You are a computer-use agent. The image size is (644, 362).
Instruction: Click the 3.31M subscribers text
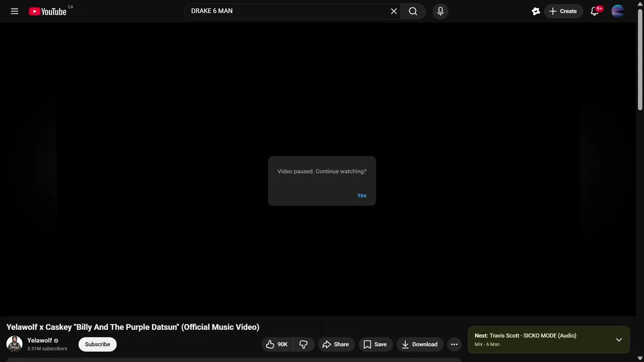click(47, 348)
